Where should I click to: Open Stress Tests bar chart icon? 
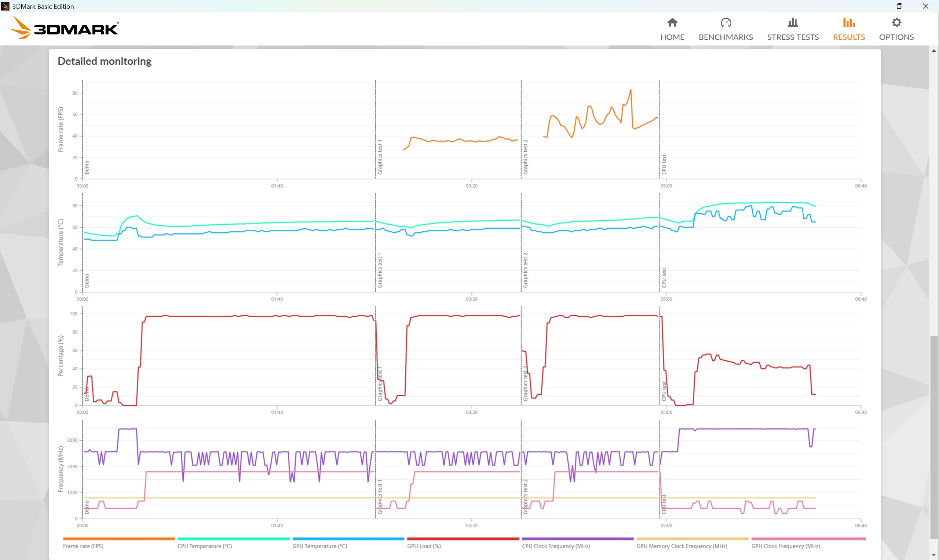point(793,23)
